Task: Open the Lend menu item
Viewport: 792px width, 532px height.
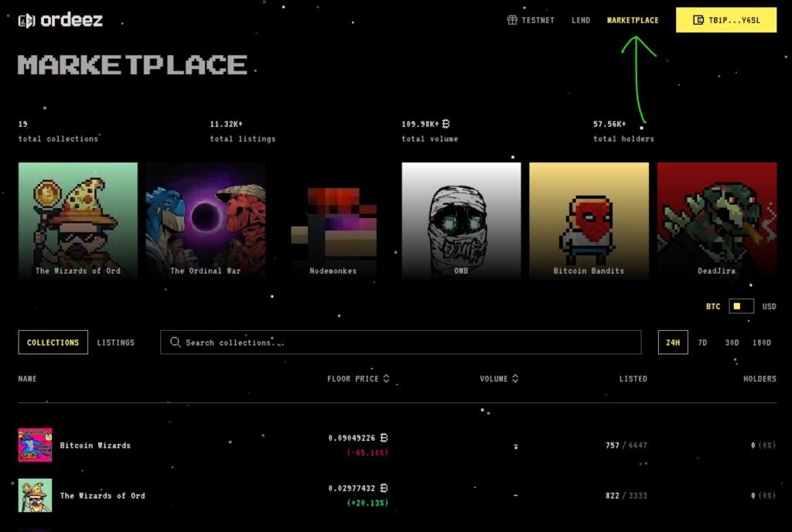Action: 581,20
